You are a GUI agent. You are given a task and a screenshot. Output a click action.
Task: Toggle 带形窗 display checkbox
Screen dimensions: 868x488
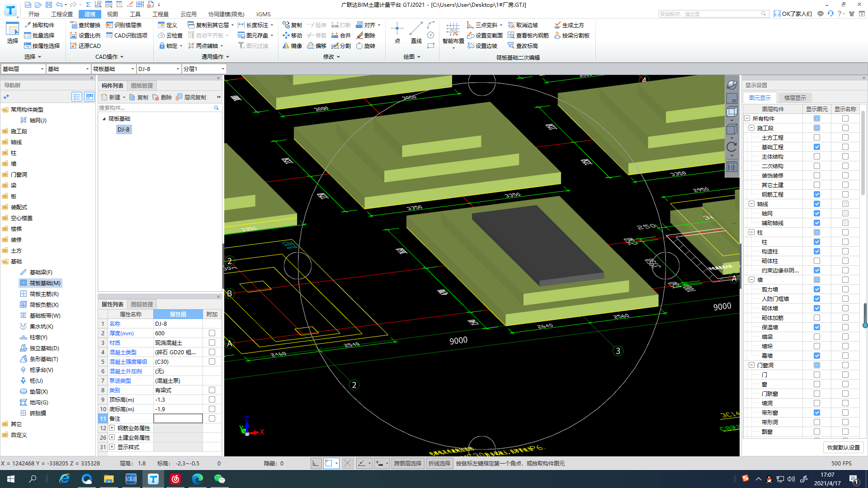[816, 413]
